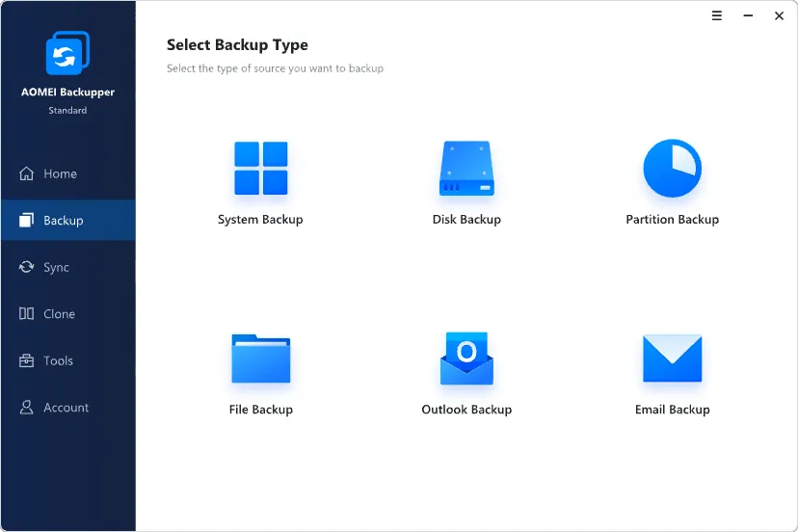Click the Sync arrows icon in sidebar
Image resolution: width=798 pixels, height=532 pixels.
27,267
